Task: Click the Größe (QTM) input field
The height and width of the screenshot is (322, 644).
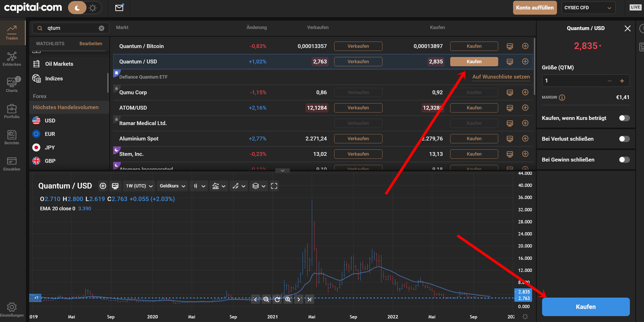Action: (586, 81)
